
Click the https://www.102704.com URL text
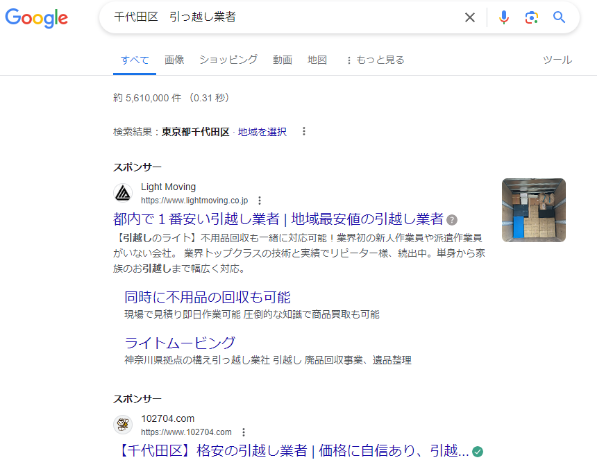tap(186, 432)
